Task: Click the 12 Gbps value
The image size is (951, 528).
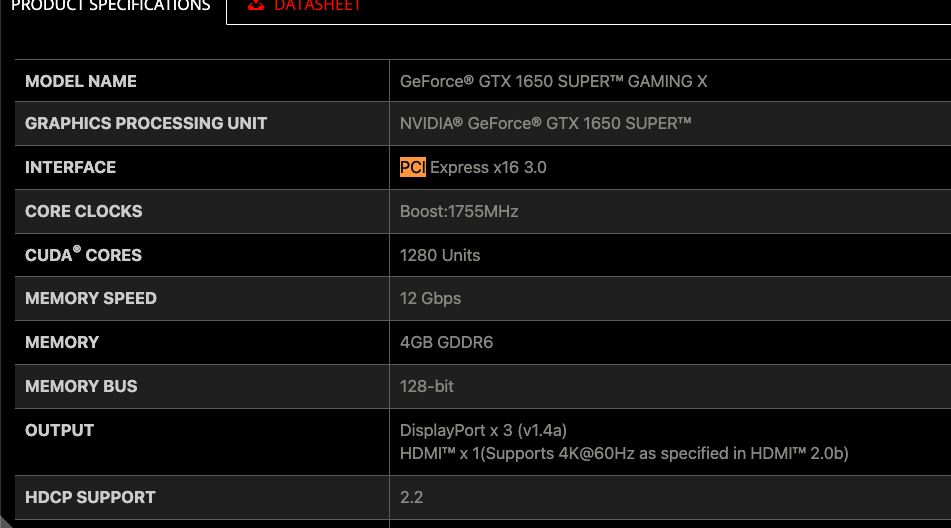Action: 430,298
